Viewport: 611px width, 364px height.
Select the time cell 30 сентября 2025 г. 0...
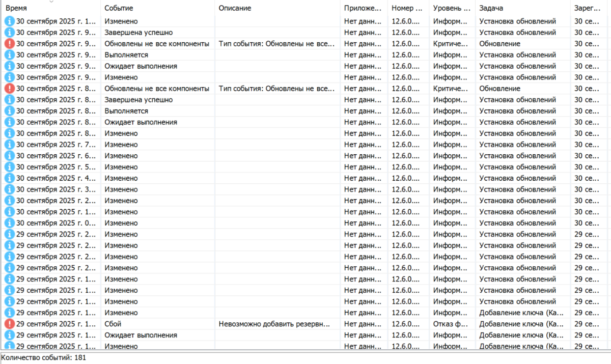[x=56, y=223]
